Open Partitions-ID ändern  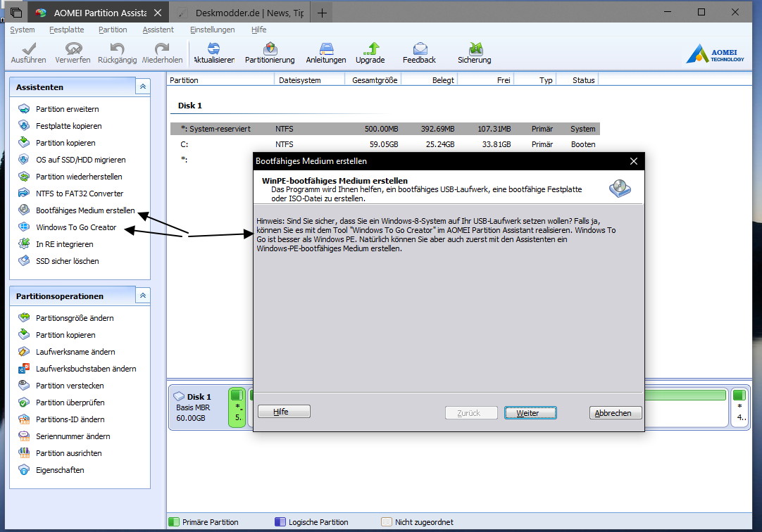(70, 419)
